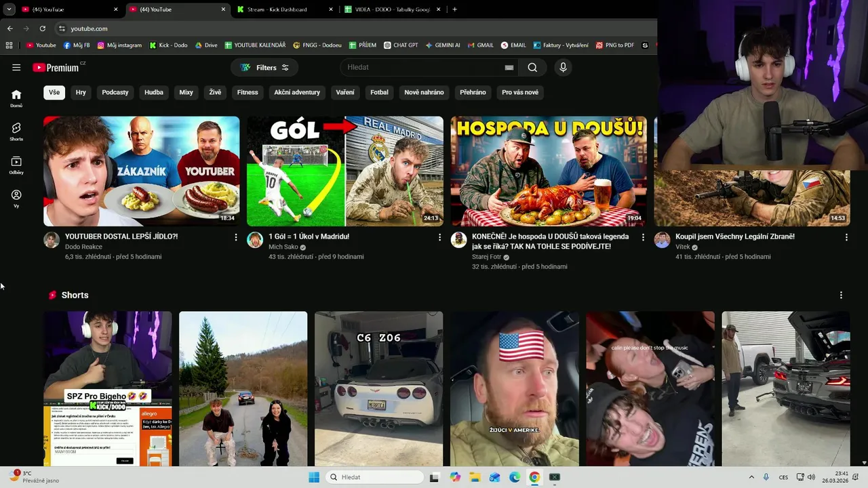Click the Mich Sako channel avatar

point(255,240)
